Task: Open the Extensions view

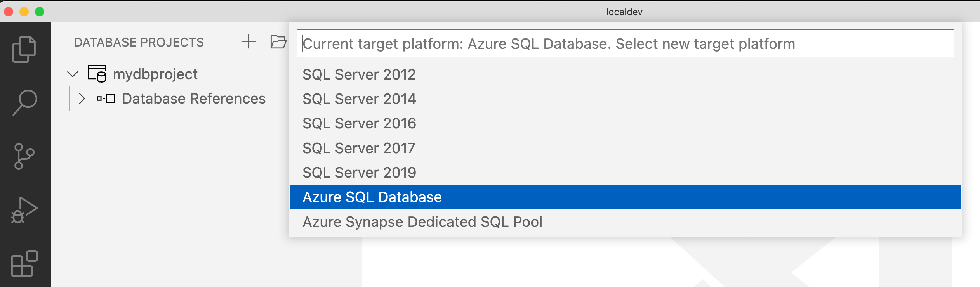Action: pyautogui.click(x=24, y=263)
